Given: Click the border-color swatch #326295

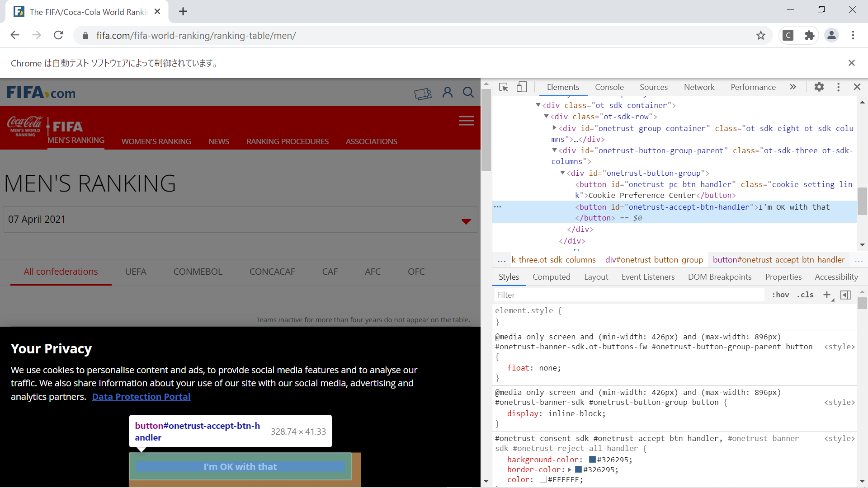Looking at the screenshot, I should pyautogui.click(x=580, y=471).
